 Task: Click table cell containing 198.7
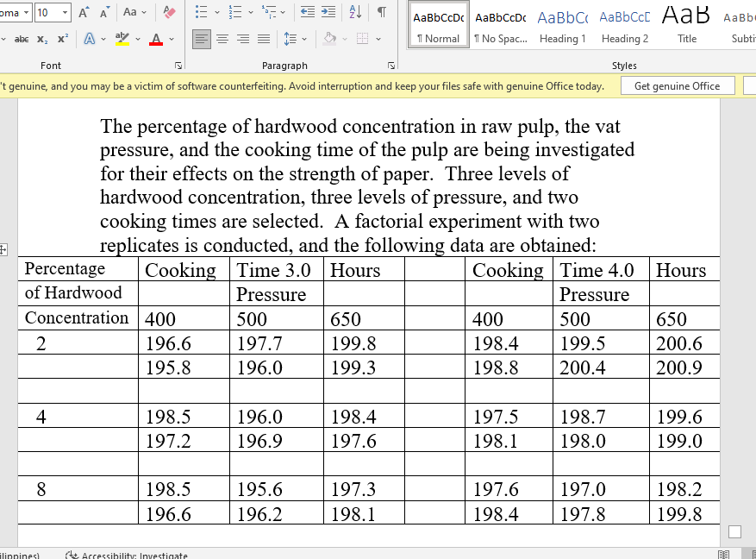(x=601, y=415)
